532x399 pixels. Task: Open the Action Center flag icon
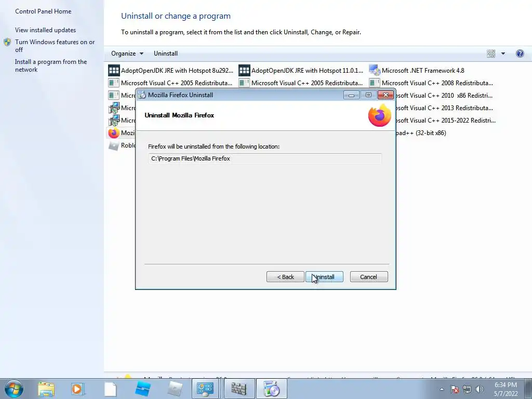(x=455, y=390)
